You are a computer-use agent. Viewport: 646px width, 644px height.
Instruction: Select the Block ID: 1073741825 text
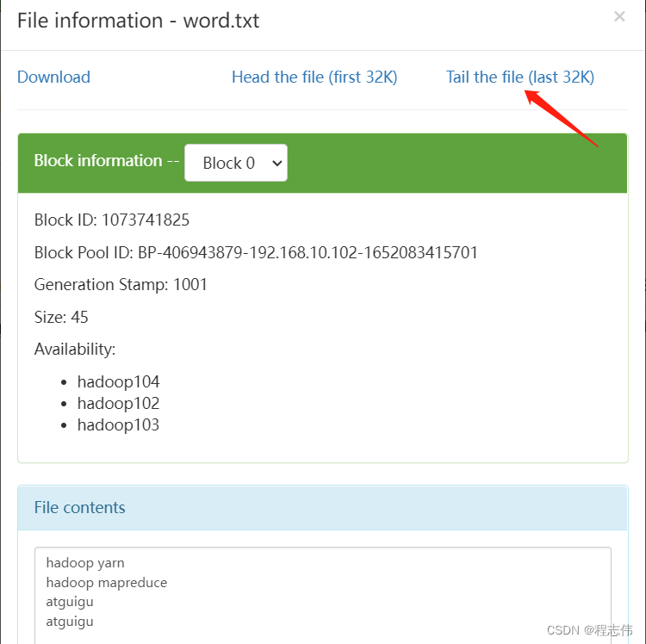[112, 220]
